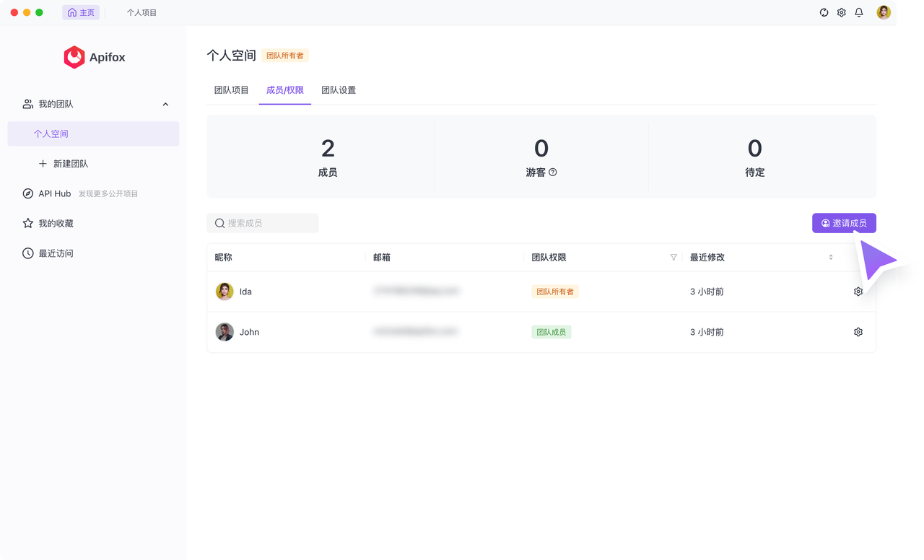Image resolution: width=924 pixels, height=560 pixels.
Task: Open the notifications bell icon
Action: [859, 12]
